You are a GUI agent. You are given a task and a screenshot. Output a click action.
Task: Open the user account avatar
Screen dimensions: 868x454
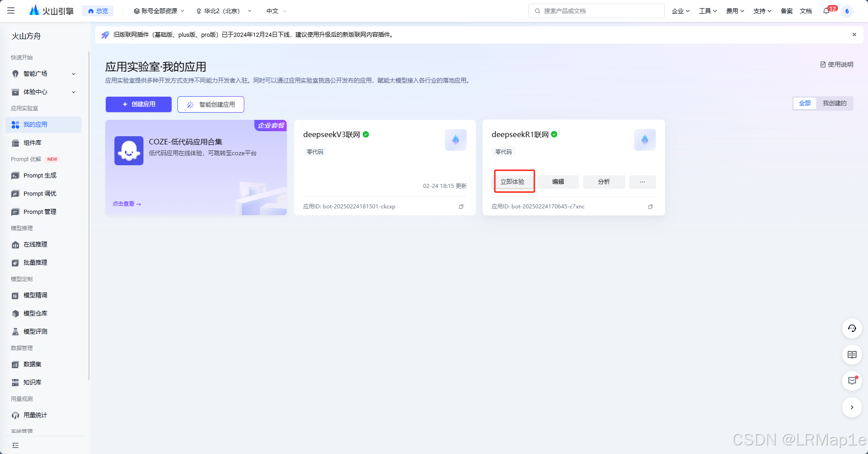pyautogui.click(x=847, y=11)
